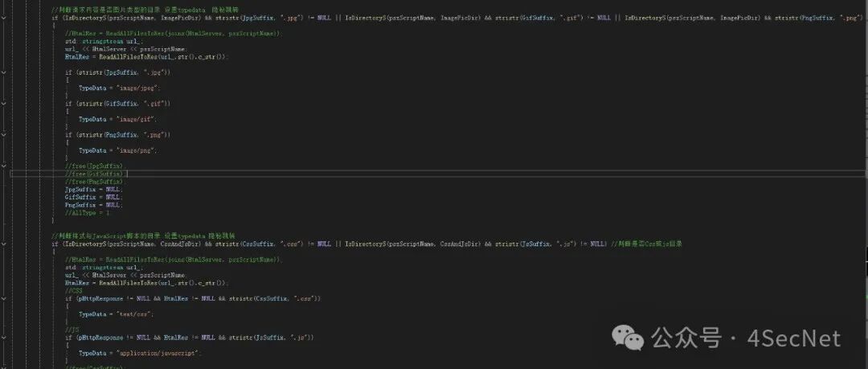
Task: Click the //AllType = 1 comment
Action: [87, 212]
